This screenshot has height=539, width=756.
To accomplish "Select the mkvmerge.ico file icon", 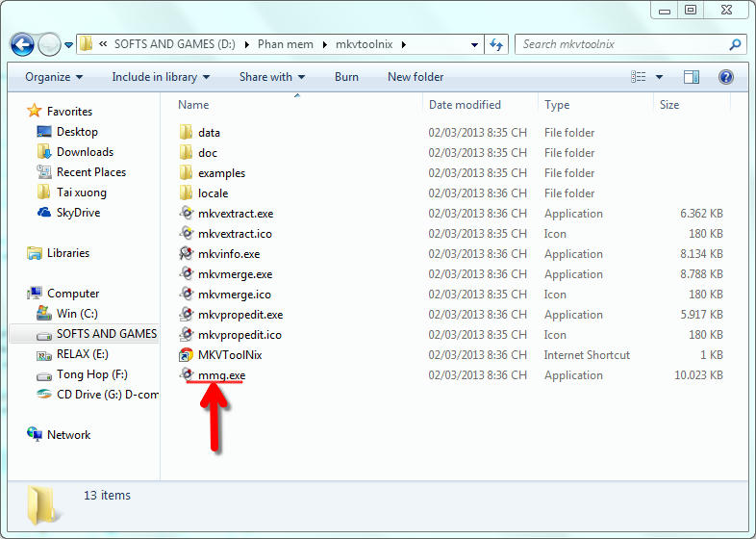I will pos(186,294).
